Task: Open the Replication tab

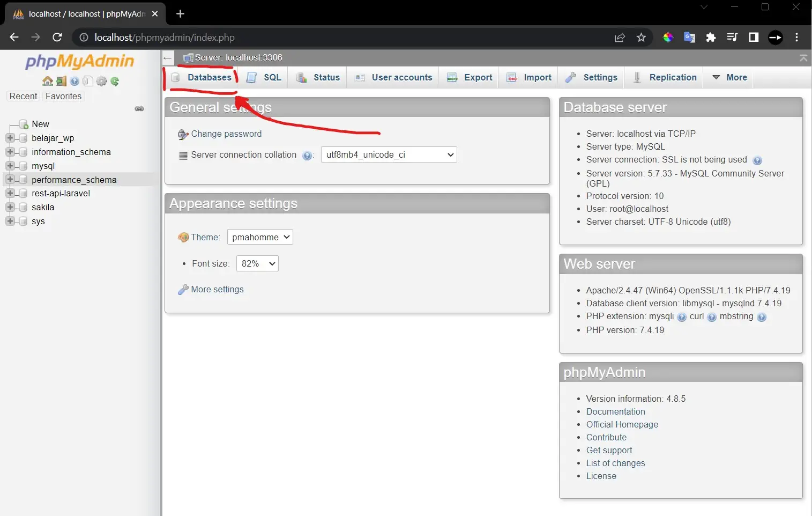Action: (665, 77)
